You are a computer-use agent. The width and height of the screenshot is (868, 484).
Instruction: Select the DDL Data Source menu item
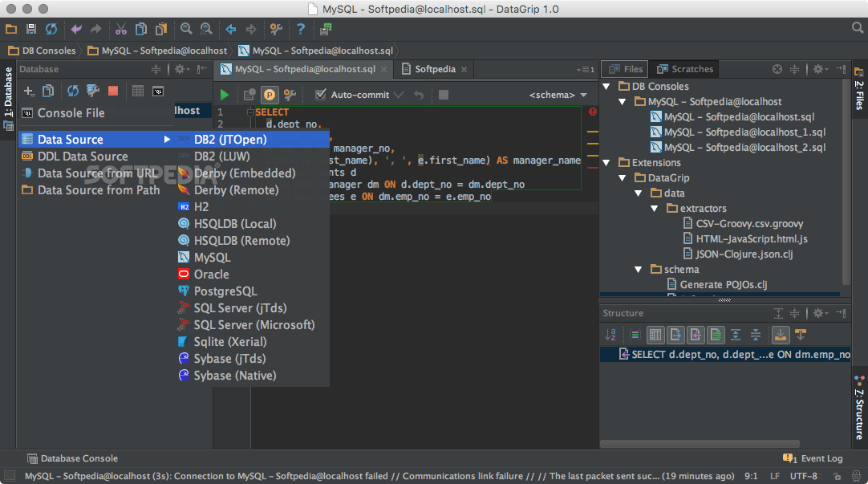[x=96, y=157]
